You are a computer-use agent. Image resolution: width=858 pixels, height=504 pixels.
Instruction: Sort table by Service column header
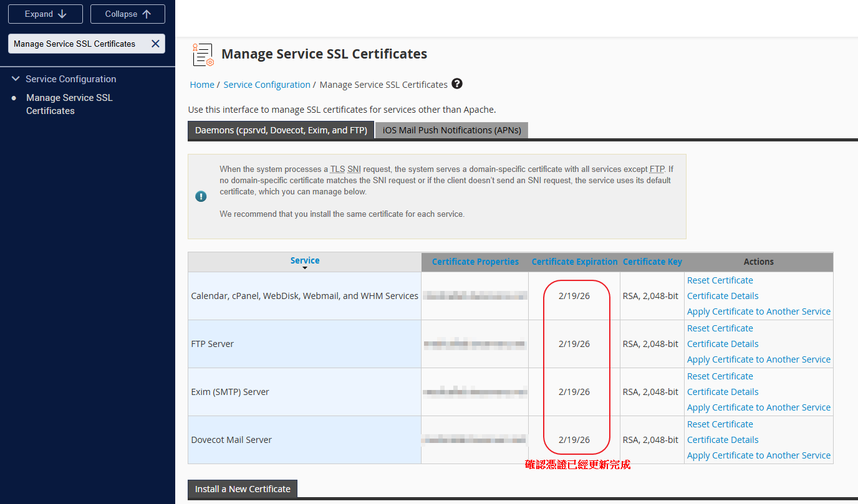(x=305, y=261)
